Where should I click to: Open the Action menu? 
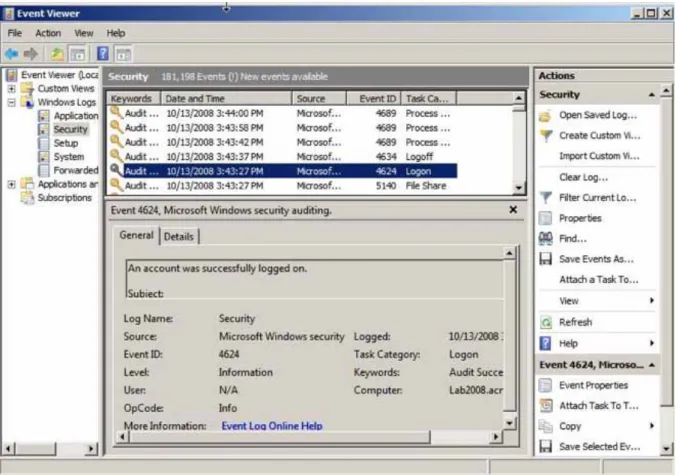click(x=48, y=33)
